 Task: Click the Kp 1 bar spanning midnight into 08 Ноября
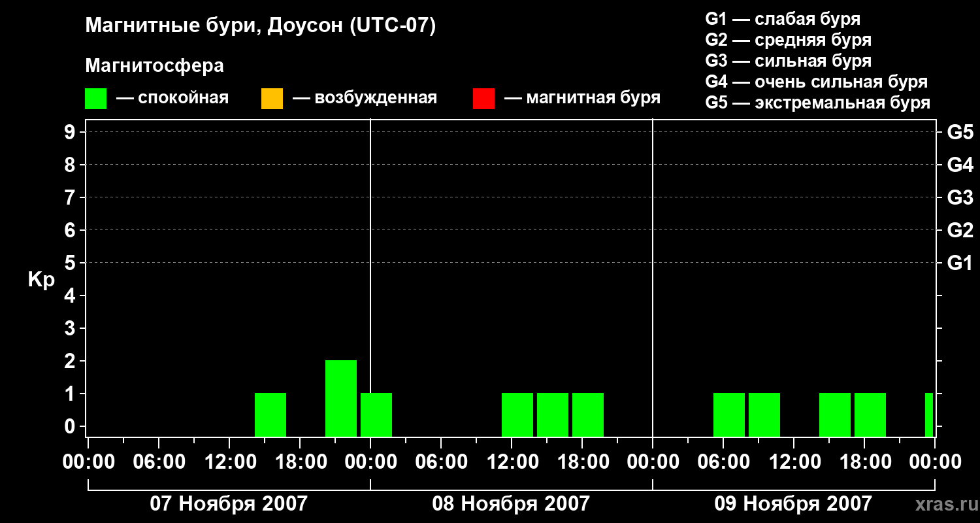376,414
